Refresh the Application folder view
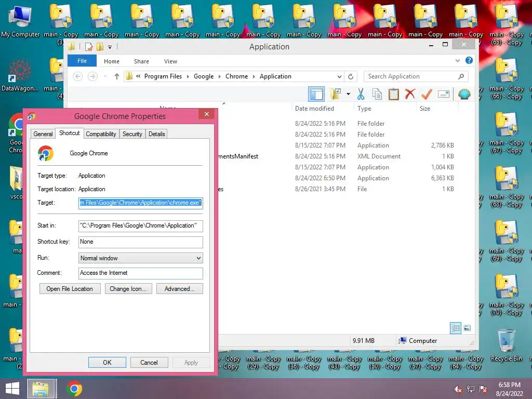 351,77
